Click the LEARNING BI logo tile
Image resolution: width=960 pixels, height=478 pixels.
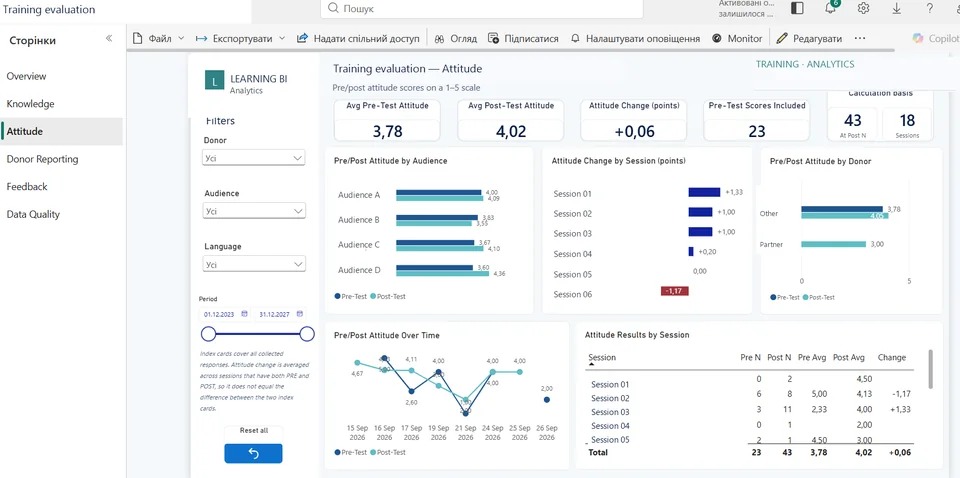tap(214, 80)
